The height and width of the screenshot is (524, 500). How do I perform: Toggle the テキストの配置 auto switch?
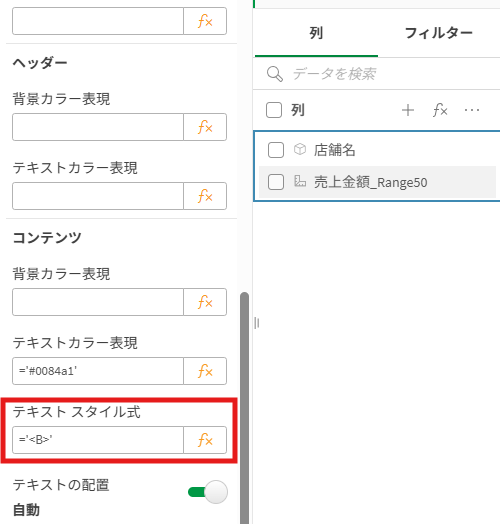pos(208,492)
